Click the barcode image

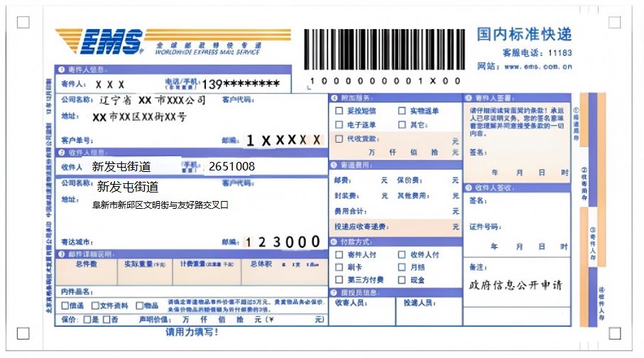click(x=384, y=49)
